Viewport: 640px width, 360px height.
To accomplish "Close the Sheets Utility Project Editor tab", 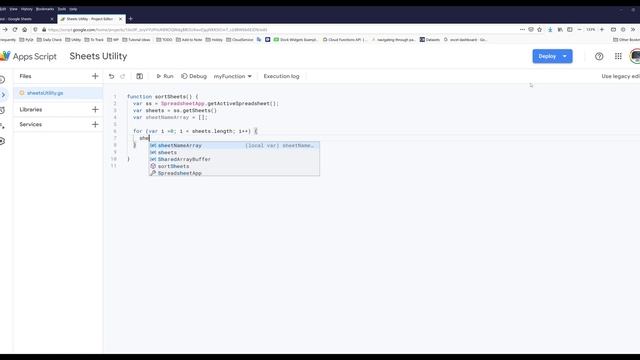I will (120, 19).
